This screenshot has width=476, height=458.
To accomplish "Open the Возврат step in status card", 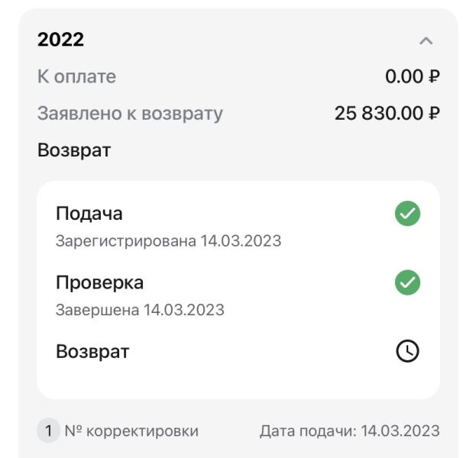I will coord(92,352).
